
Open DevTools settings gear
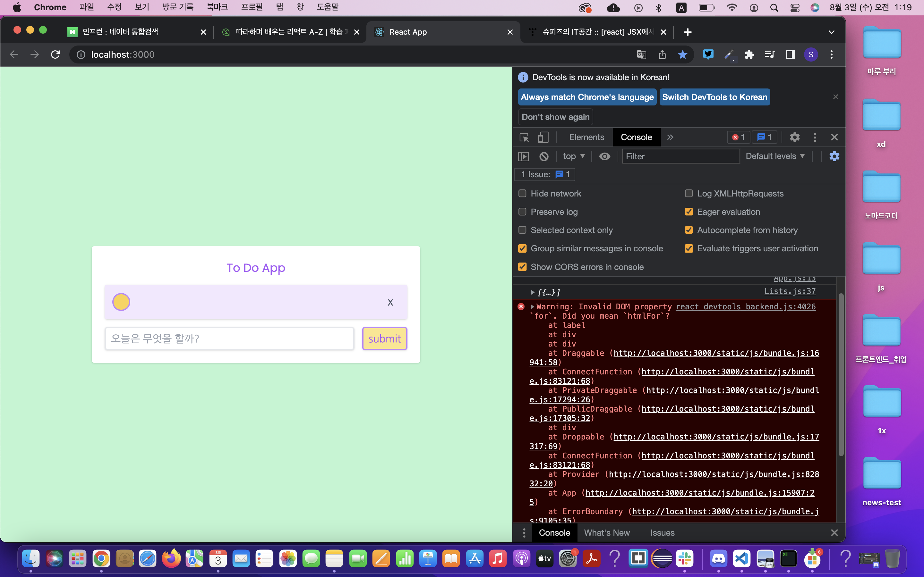point(795,138)
